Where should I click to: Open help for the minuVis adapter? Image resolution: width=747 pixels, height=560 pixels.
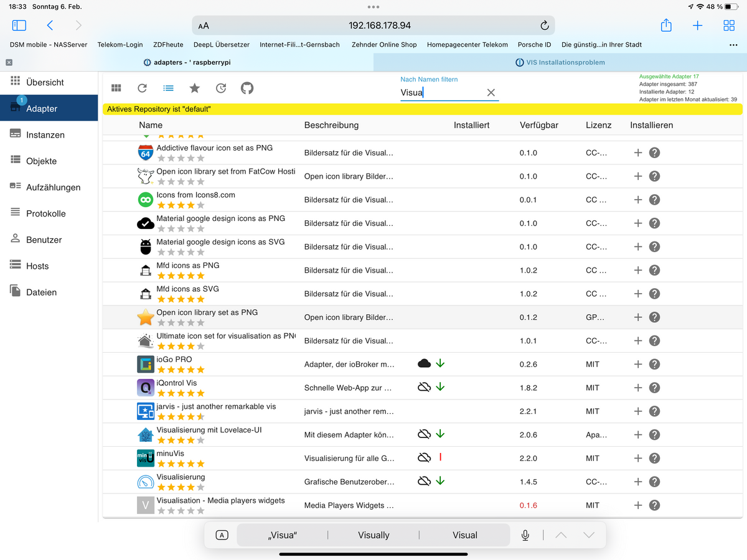tap(654, 458)
